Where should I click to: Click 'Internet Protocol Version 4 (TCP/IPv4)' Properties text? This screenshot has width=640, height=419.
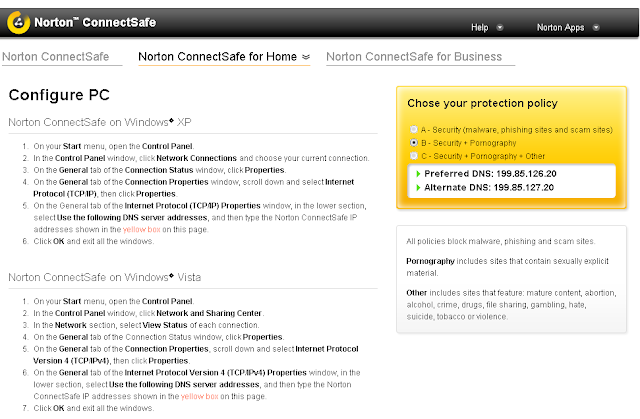[x=216, y=372]
